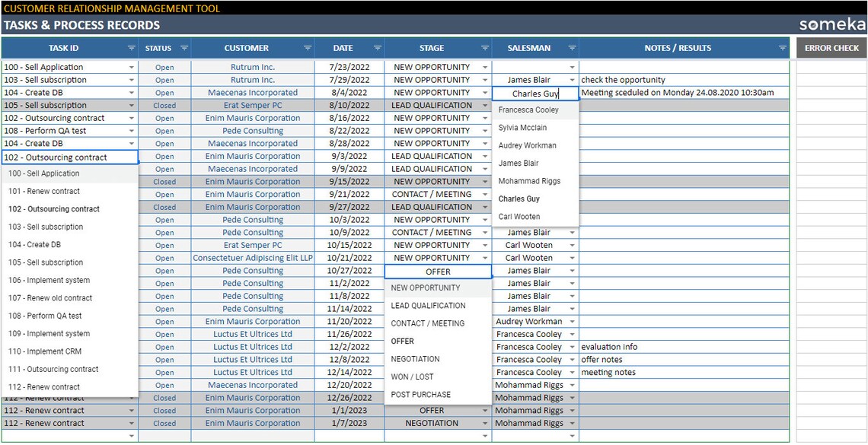Image resolution: width=868 pixels, height=445 pixels.
Task: Open the filter on the NOTES / RESULTS column
Action: [x=781, y=47]
